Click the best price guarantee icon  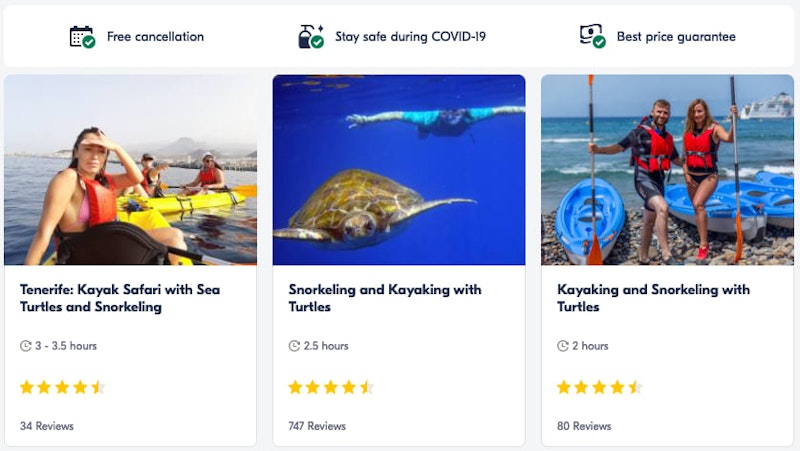592,37
